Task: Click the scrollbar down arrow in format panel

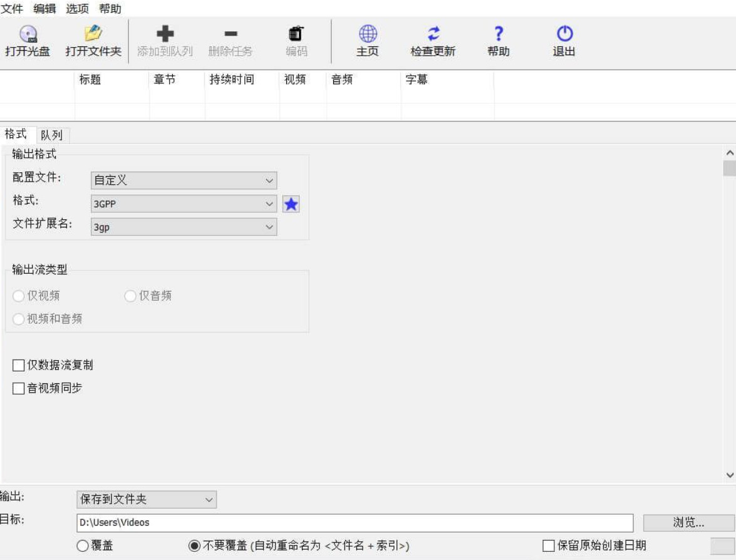Action: 730,475
